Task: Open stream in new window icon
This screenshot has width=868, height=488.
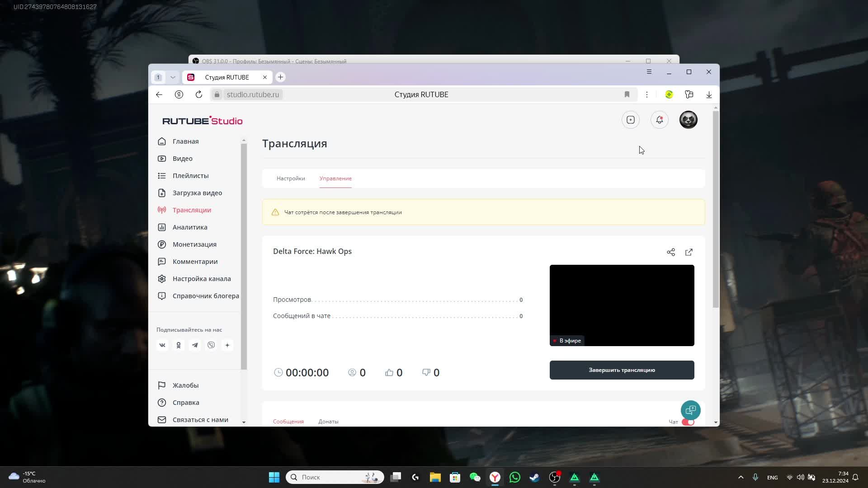Action: [689, 252]
